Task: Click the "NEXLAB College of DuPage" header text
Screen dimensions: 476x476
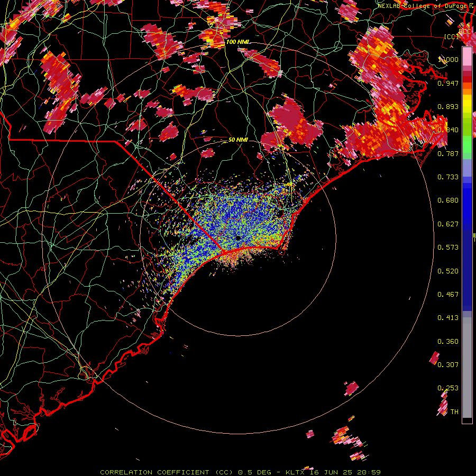Action: click(x=422, y=6)
